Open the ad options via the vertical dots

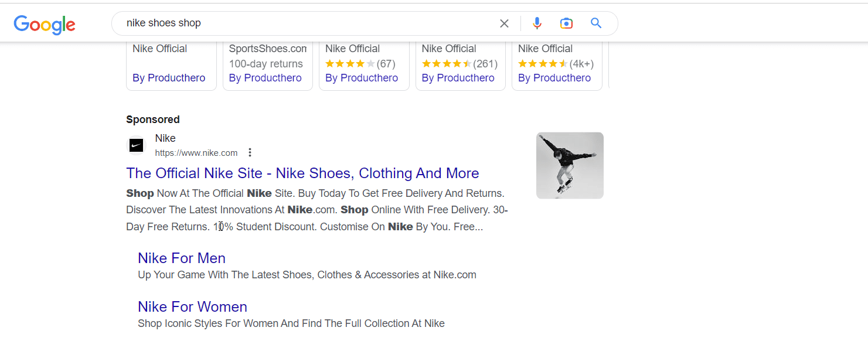coord(250,152)
